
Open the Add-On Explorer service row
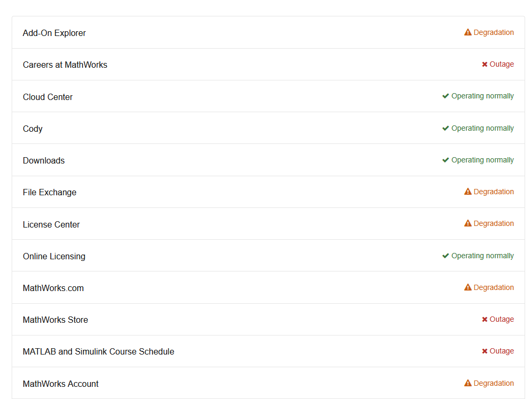[268, 33]
